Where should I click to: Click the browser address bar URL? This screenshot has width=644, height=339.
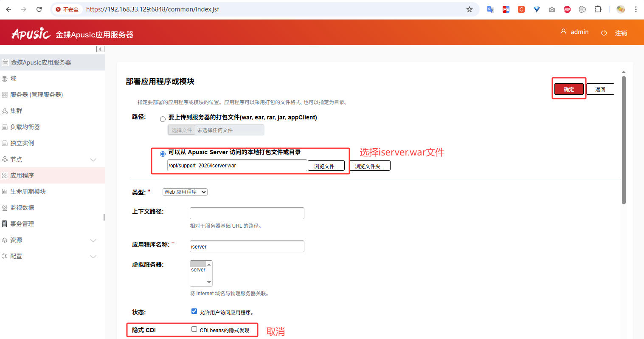pyautogui.click(x=152, y=9)
